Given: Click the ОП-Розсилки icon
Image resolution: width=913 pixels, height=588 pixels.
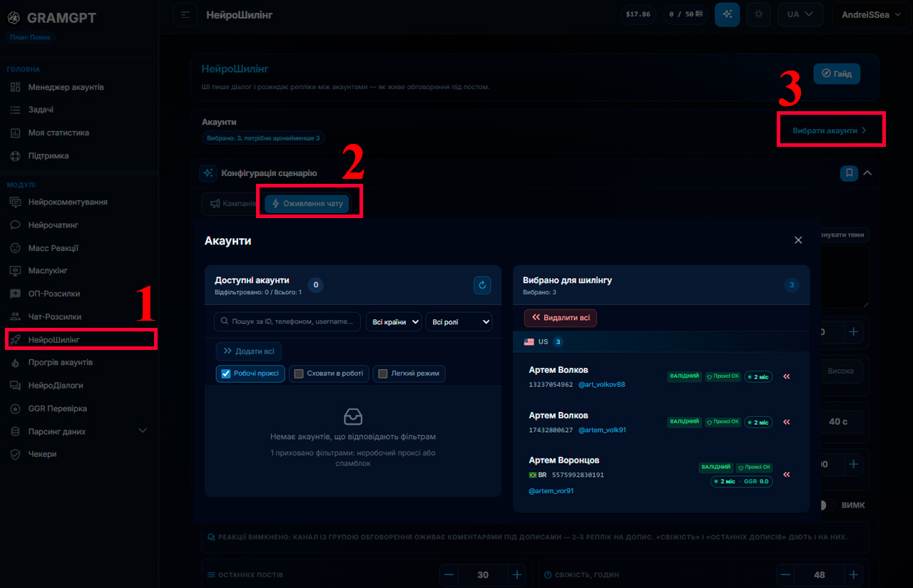Looking at the screenshot, I should 15,293.
